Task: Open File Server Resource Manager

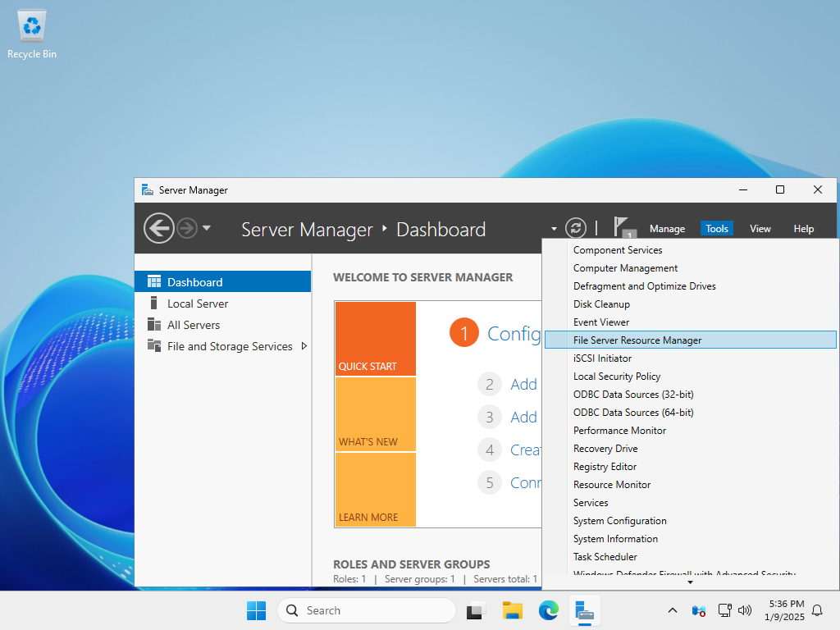Action: (690, 340)
